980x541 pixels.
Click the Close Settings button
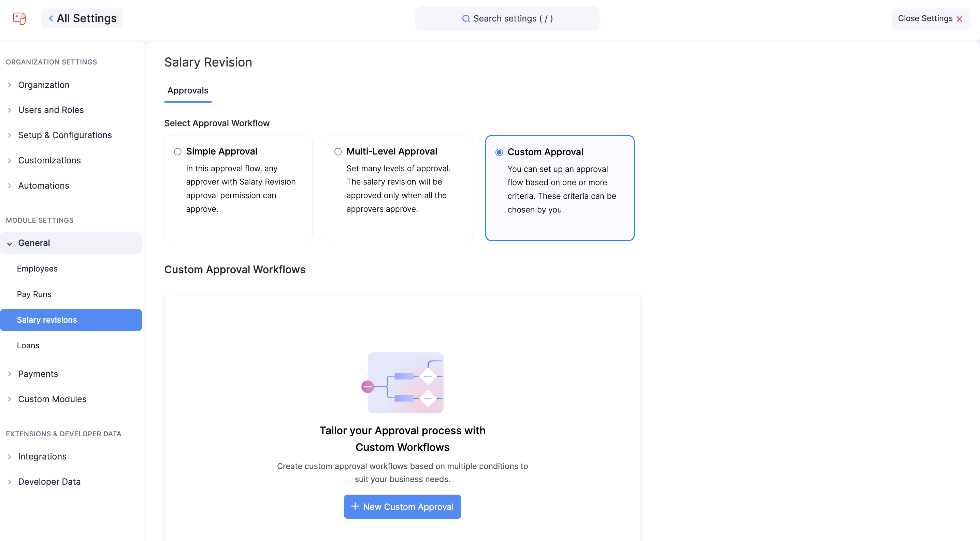930,19
